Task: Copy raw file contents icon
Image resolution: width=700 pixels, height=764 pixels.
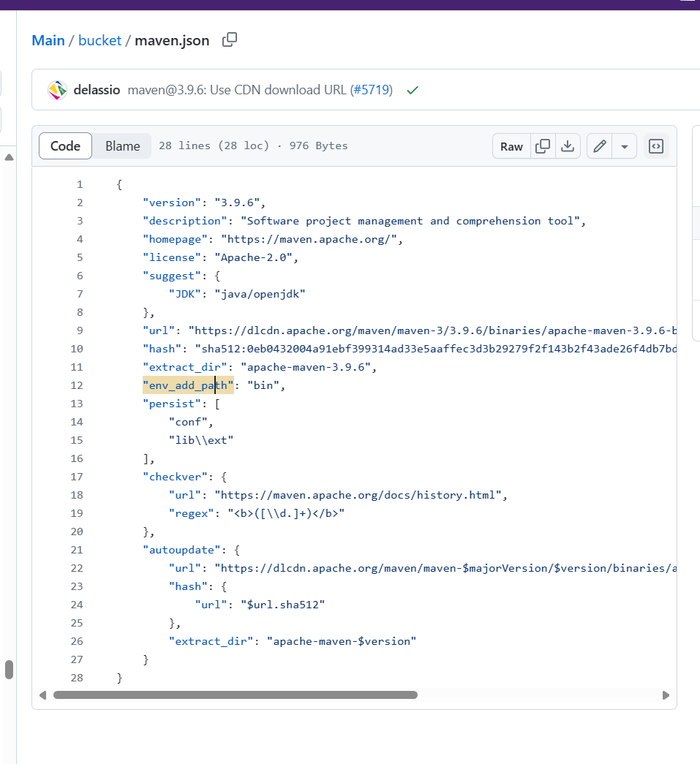Action: (x=543, y=146)
